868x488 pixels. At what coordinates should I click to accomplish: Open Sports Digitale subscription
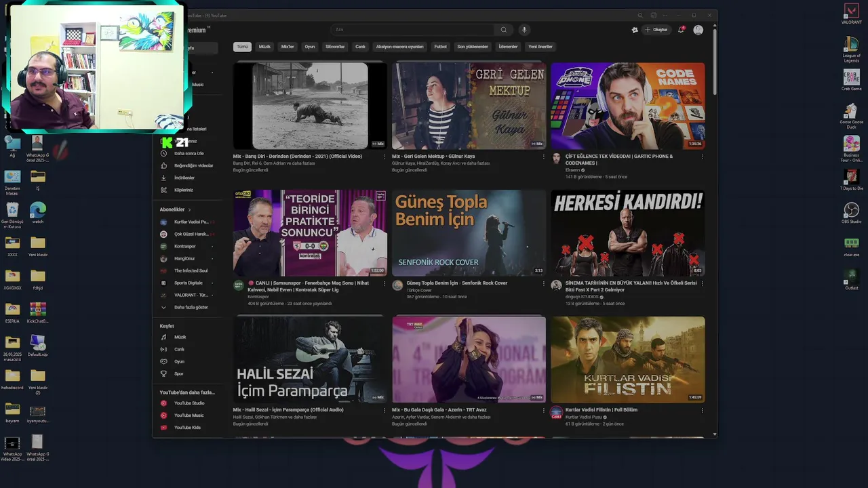(188, 283)
